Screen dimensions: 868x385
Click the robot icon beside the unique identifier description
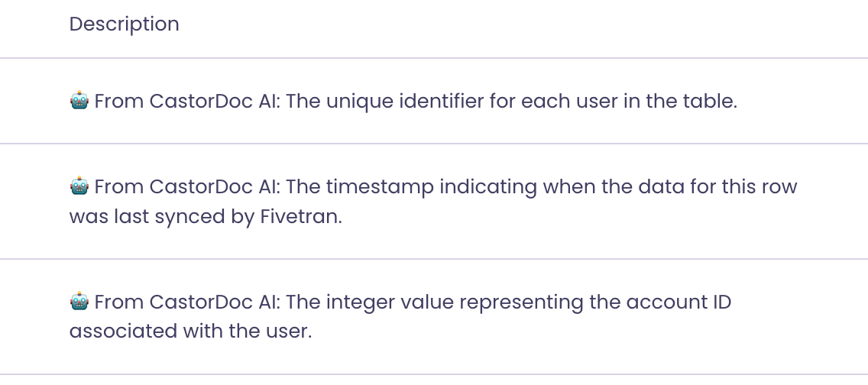(79, 101)
